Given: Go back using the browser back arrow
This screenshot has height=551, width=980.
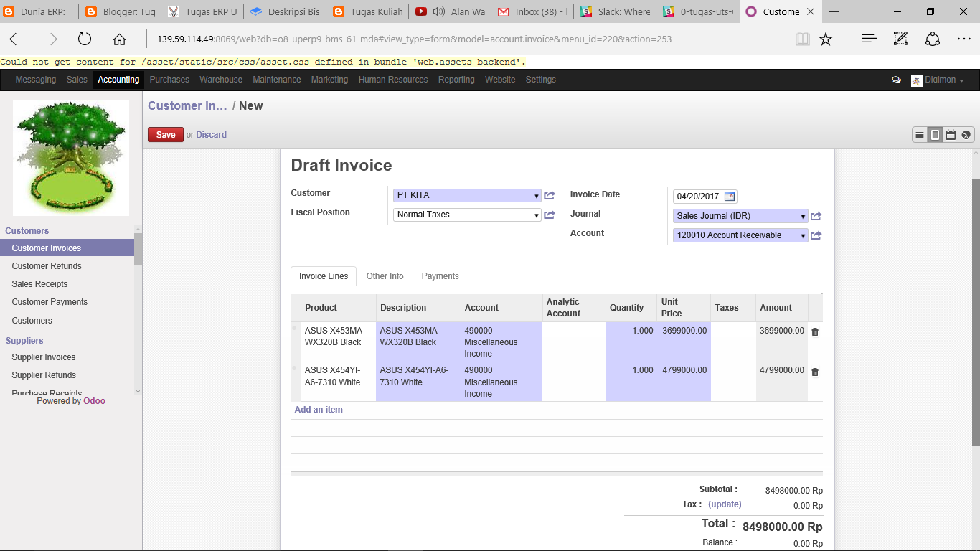Looking at the screenshot, I should [x=16, y=39].
